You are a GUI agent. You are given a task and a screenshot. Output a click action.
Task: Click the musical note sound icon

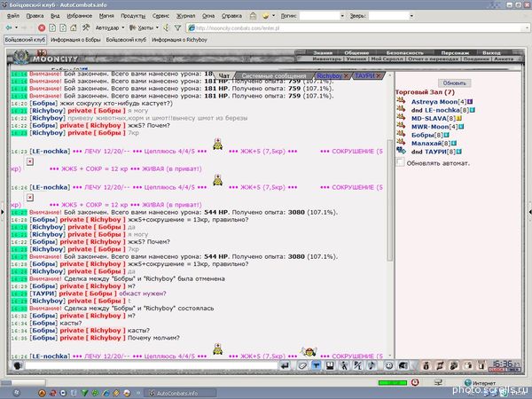tap(372, 365)
